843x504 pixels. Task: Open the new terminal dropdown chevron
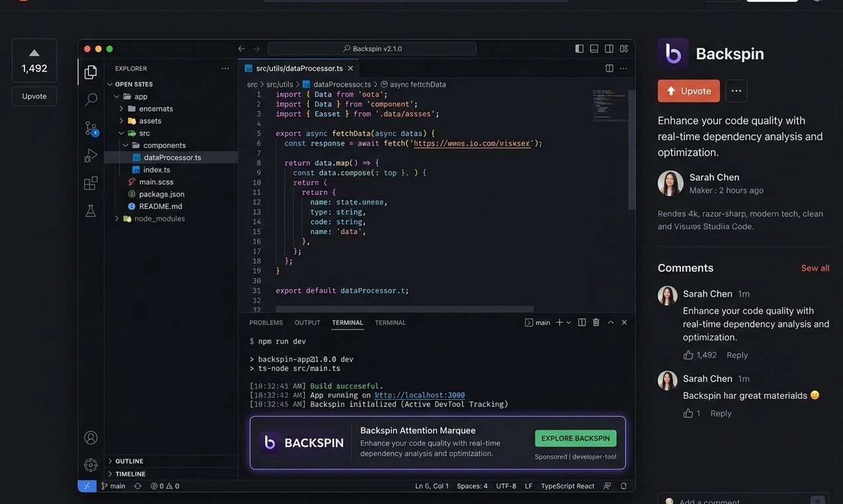[x=568, y=322]
